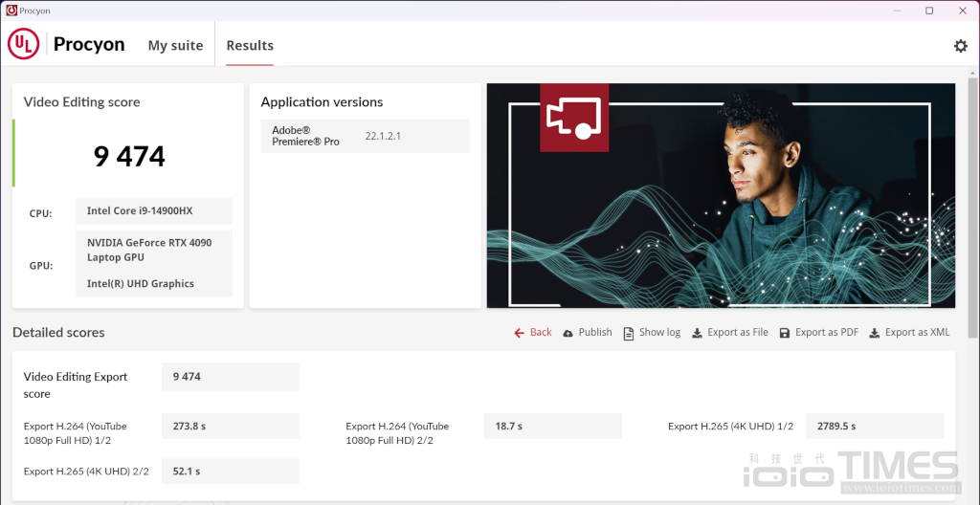The image size is (980, 505).
Task: Click the Export H.264 1080p Full HD 1/2 label
Action: coord(75,433)
